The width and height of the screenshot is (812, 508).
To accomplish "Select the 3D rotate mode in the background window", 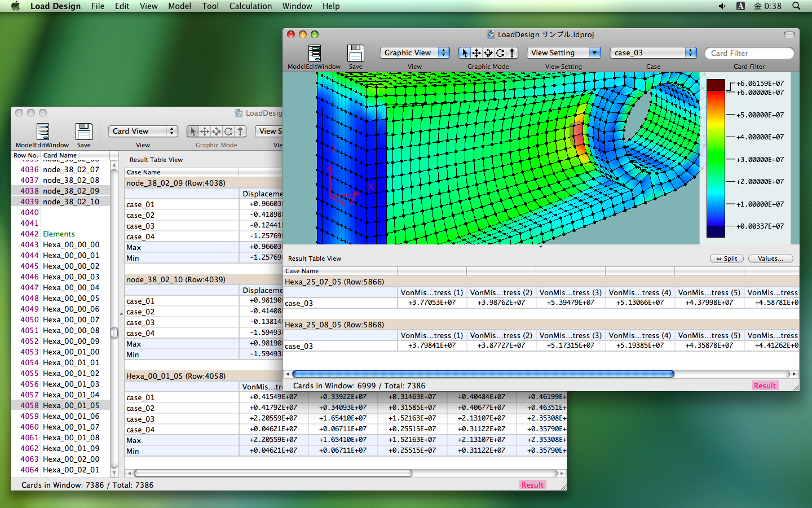I will [x=217, y=131].
